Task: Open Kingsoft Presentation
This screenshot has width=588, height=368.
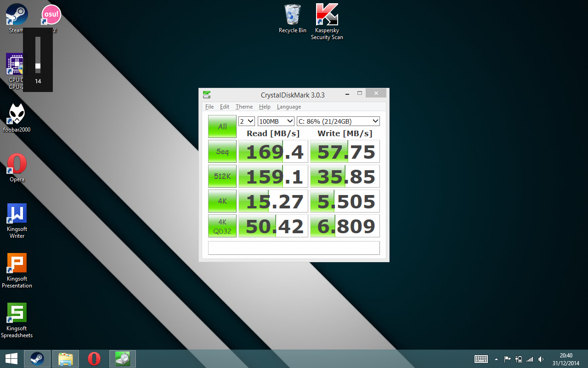Action: tap(17, 270)
